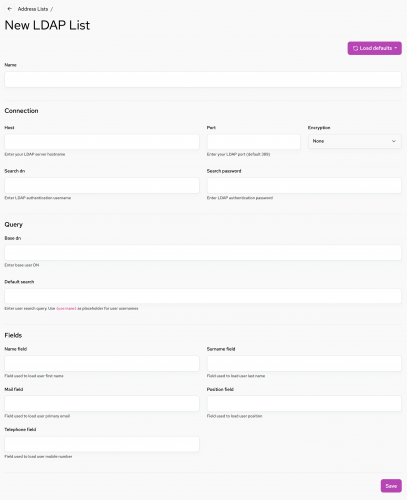Click the Host input field

[102, 142]
